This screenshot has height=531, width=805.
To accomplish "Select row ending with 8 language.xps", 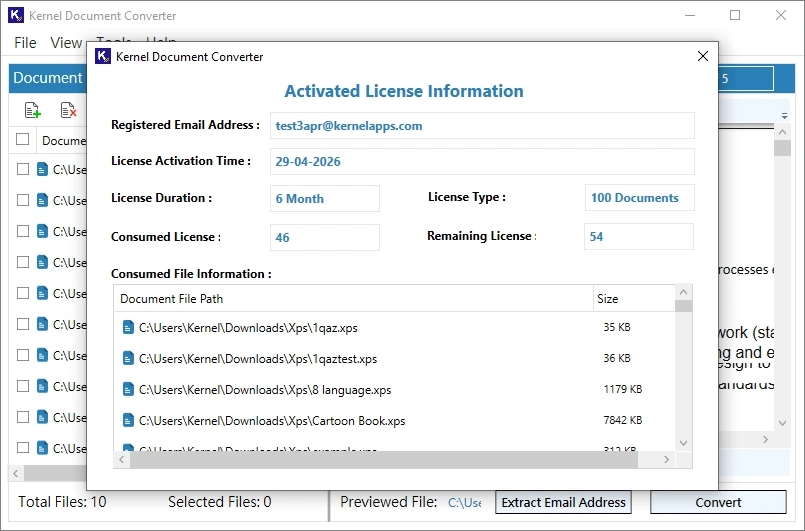I will [x=394, y=389].
